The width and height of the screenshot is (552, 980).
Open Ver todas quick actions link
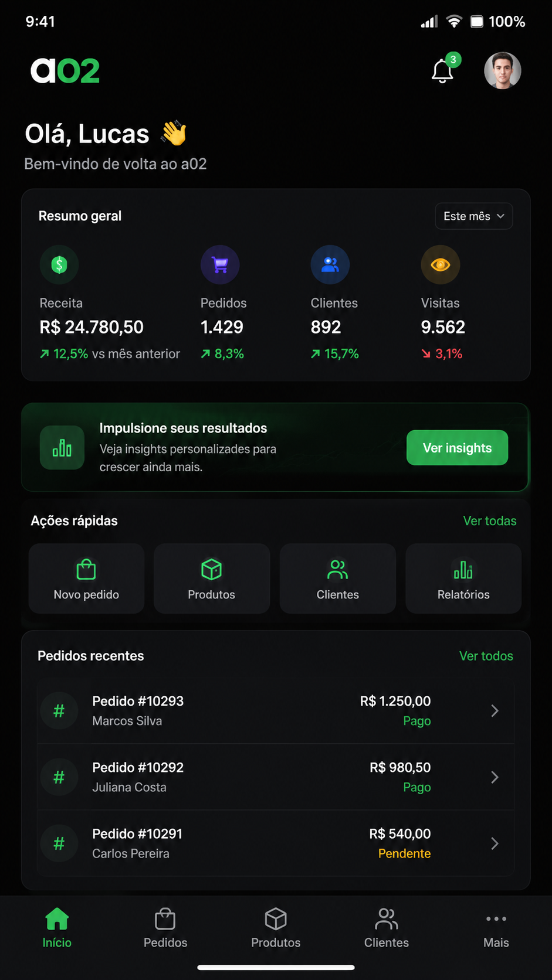(x=490, y=521)
